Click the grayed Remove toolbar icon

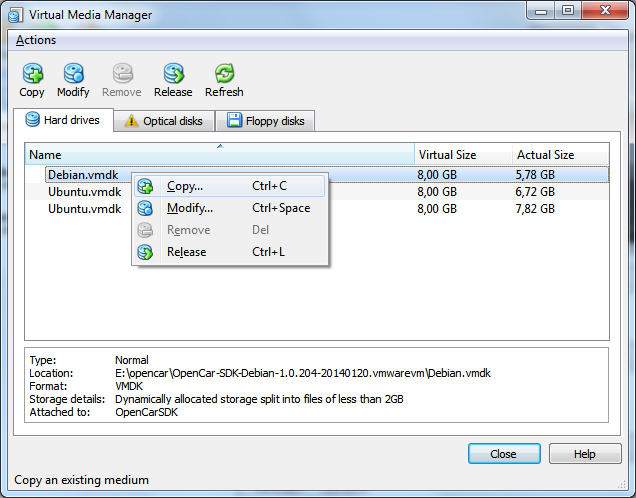[122, 73]
